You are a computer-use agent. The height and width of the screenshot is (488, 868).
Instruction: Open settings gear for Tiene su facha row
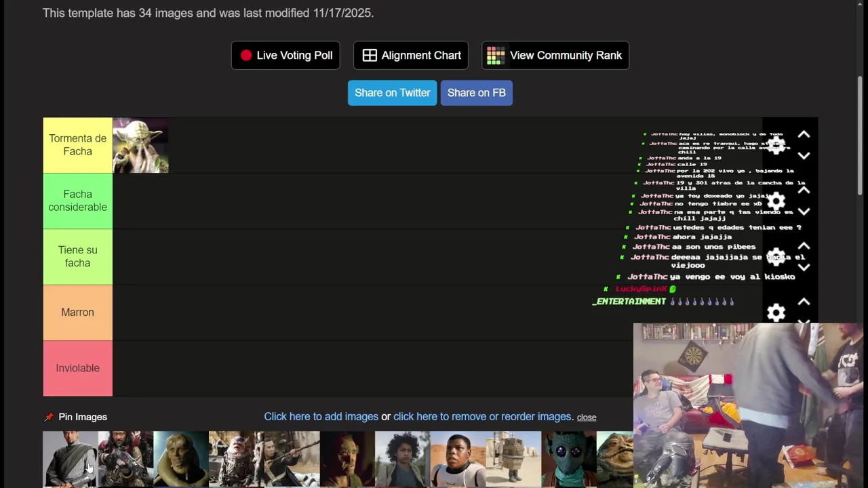[776, 257]
